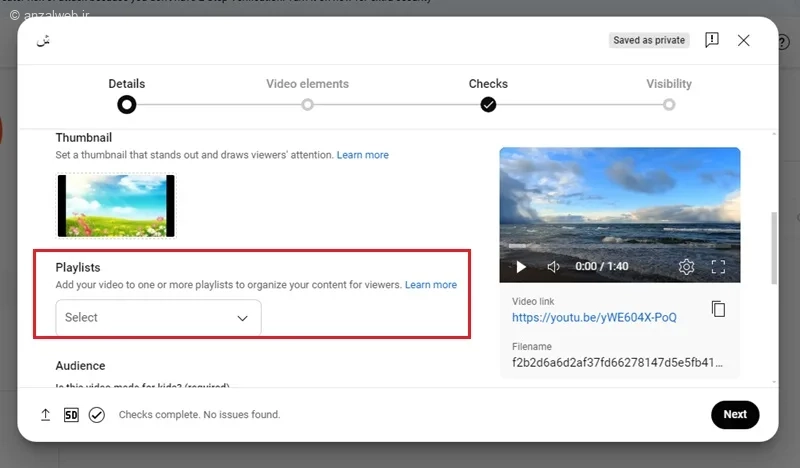Open Learn more link under Thumbnail
Screen dimensions: 800x468
coord(362,155)
